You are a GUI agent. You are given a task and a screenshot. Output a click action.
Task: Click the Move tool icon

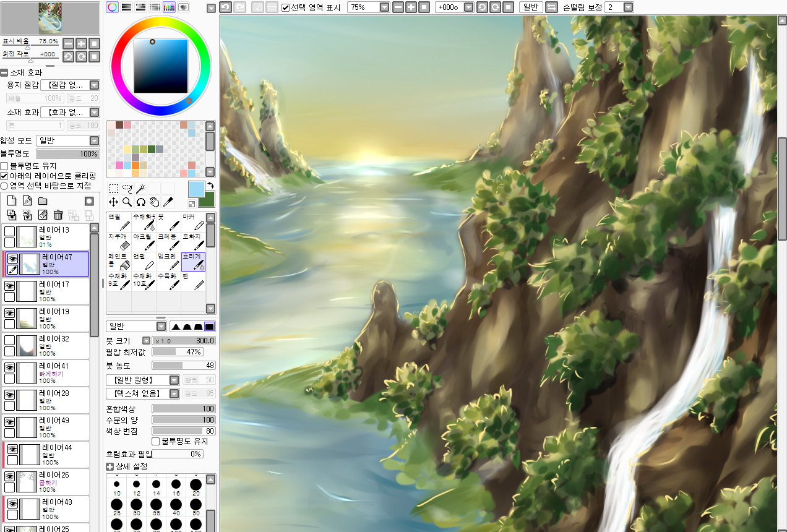113,202
